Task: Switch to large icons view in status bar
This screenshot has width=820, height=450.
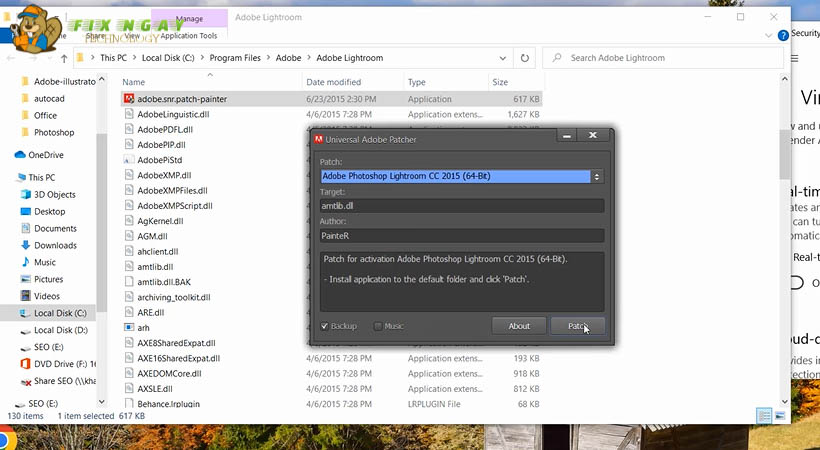Action: 781,416
